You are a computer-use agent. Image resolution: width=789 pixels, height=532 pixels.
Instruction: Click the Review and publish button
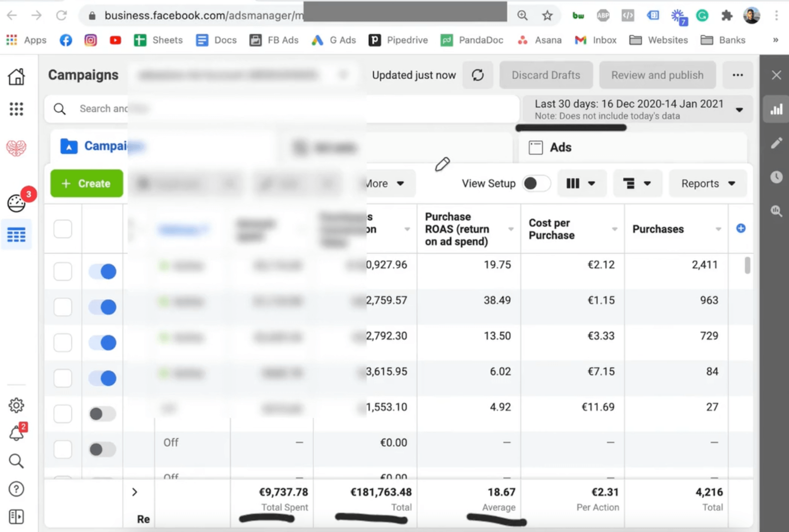point(657,75)
